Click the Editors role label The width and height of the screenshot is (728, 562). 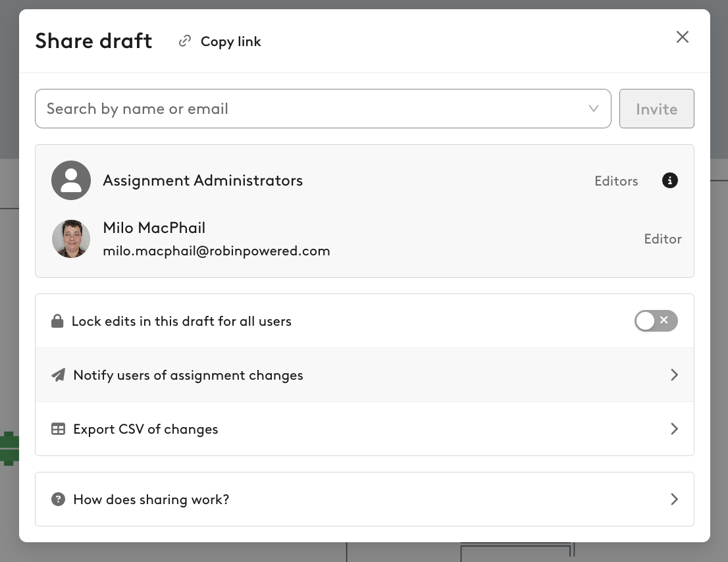[616, 181]
